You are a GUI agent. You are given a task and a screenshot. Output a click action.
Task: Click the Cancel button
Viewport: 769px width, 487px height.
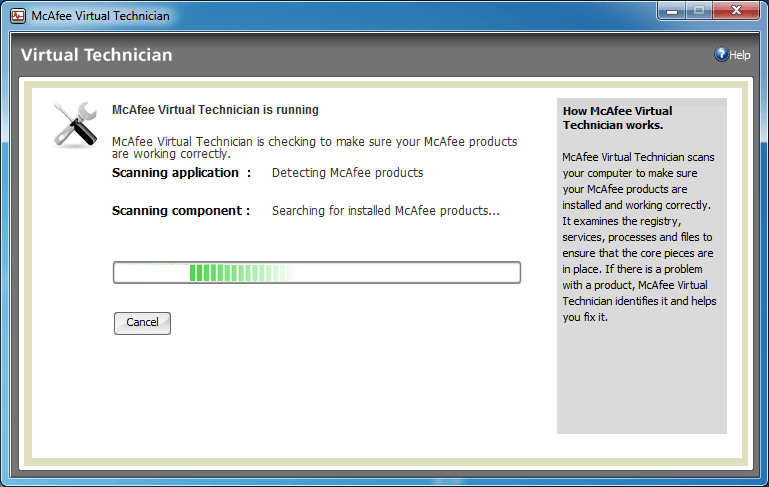(x=142, y=323)
